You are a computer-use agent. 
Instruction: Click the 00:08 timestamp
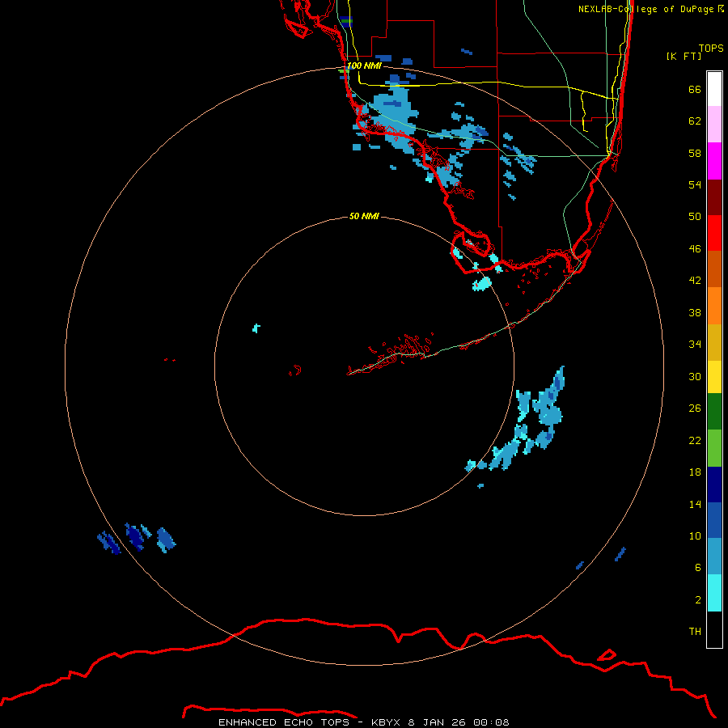[491, 722]
